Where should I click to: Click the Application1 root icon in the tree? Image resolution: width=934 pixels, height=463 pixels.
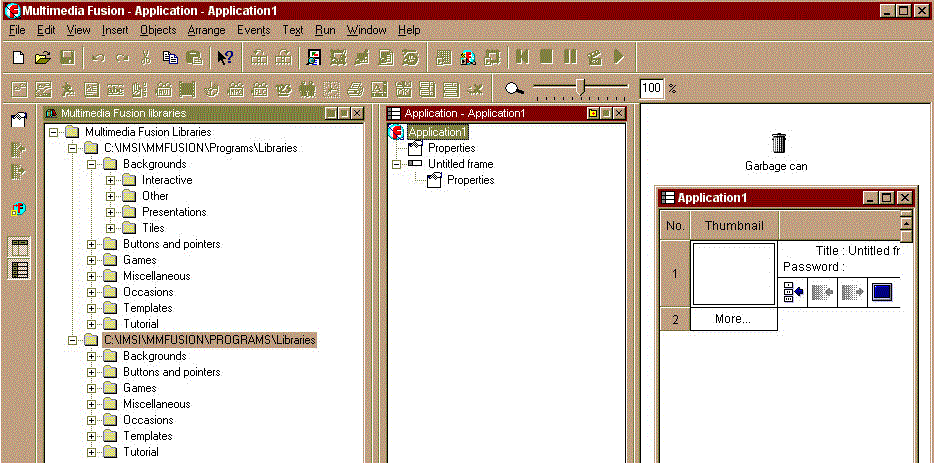point(396,132)
